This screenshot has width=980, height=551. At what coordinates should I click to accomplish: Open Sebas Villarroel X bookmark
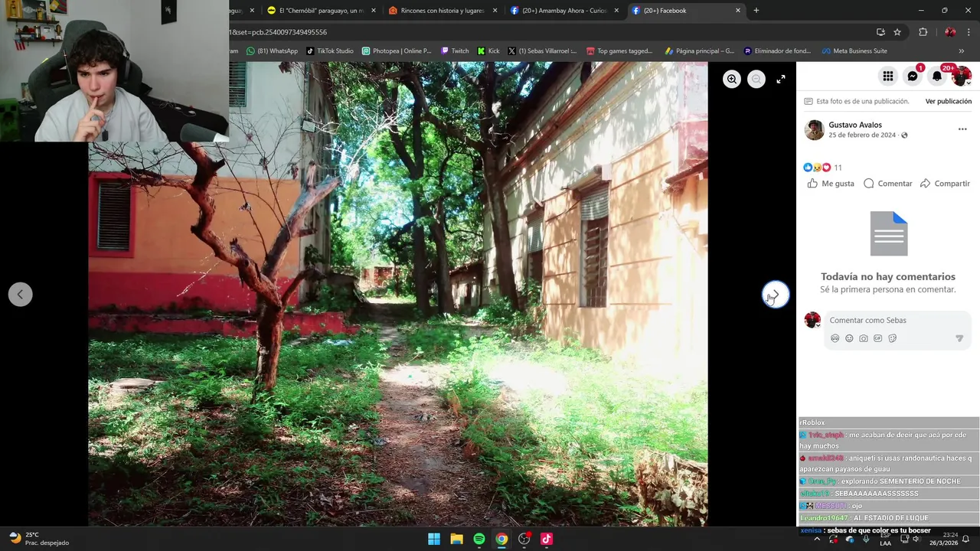(x=542, y=51)
